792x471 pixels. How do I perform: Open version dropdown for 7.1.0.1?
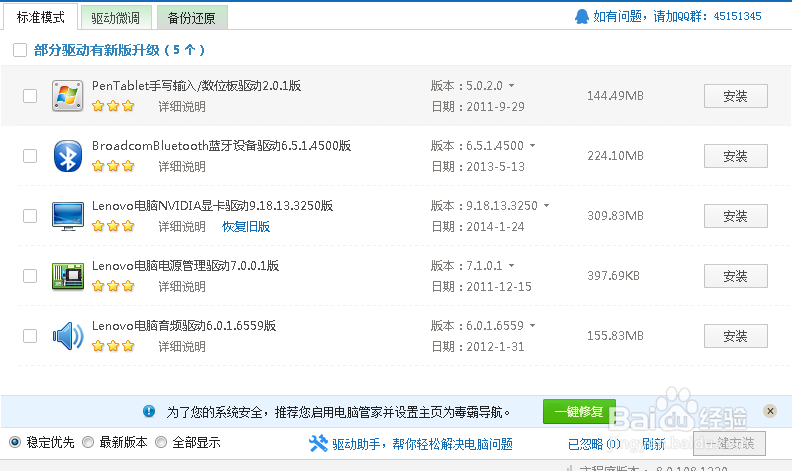pos(511,265)
